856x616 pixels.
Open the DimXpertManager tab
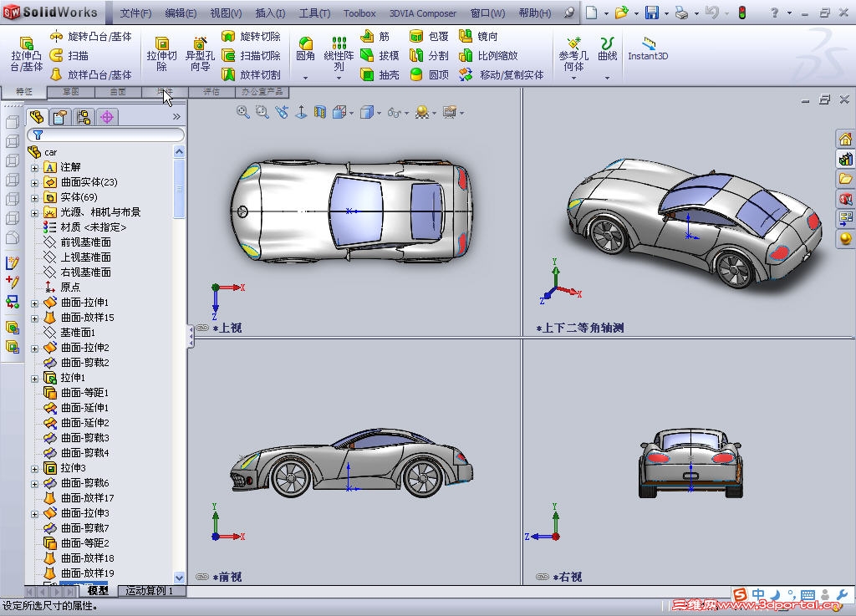point(107,117)
